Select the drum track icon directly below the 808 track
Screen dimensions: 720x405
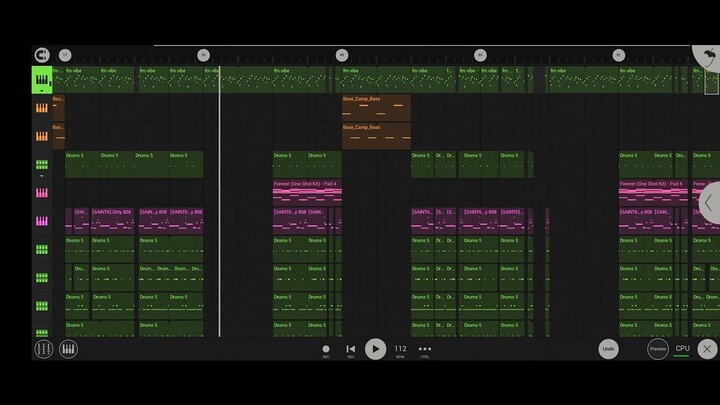click(42, 249)
